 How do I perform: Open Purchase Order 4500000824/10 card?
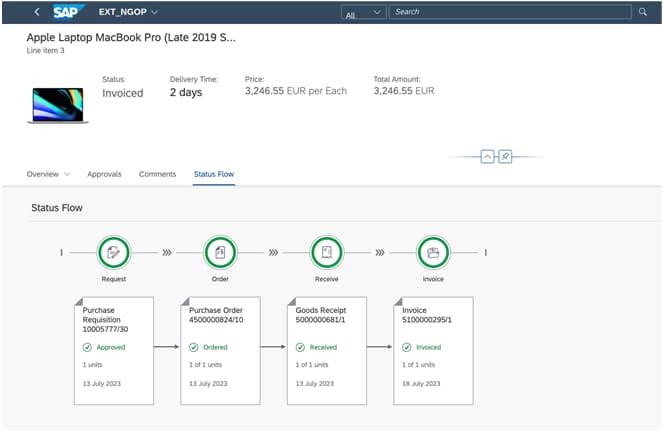click(x=220, y=351)
